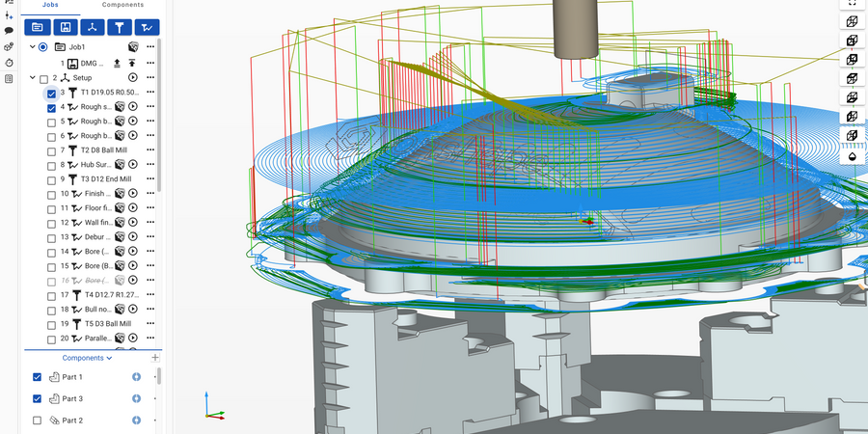Enable the Part 2 component checkbox
The image size is (868, 434).
(x=38, y=420)
